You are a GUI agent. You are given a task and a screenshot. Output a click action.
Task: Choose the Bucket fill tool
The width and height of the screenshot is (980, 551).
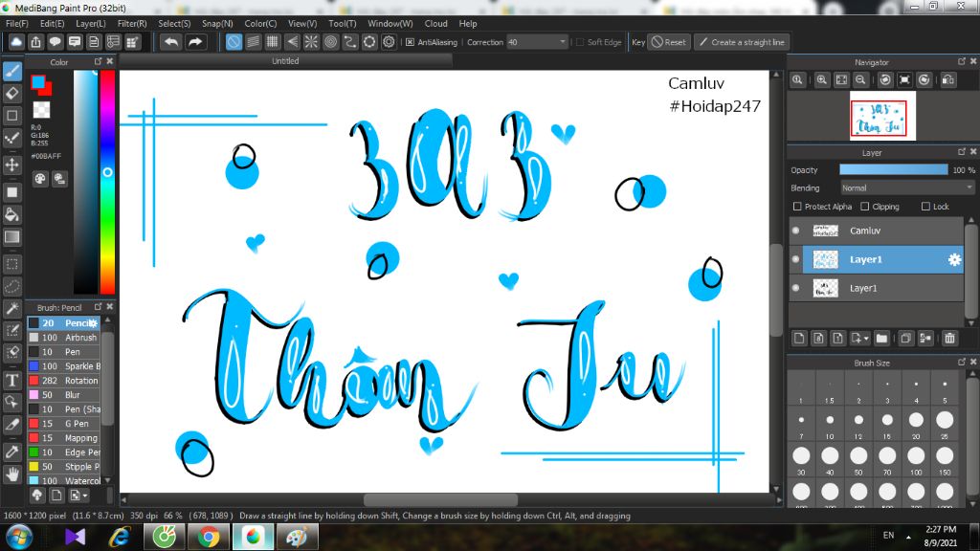click(x=11, y=214)
